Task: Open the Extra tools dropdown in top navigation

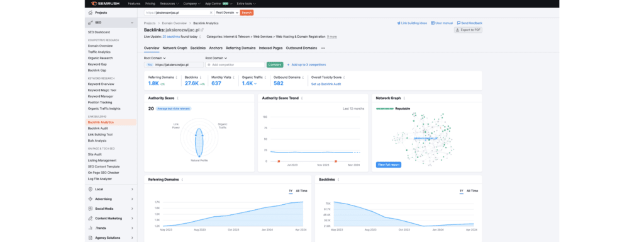Action: point(247,3)
